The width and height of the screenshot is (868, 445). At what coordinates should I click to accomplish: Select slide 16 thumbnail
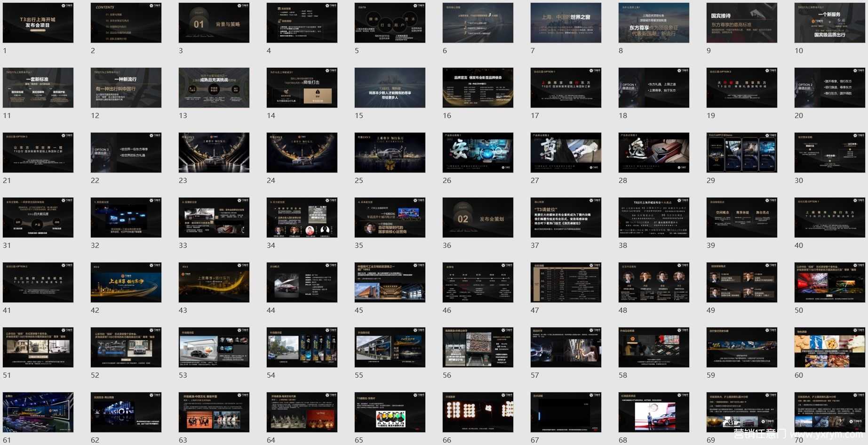(478, 87)
